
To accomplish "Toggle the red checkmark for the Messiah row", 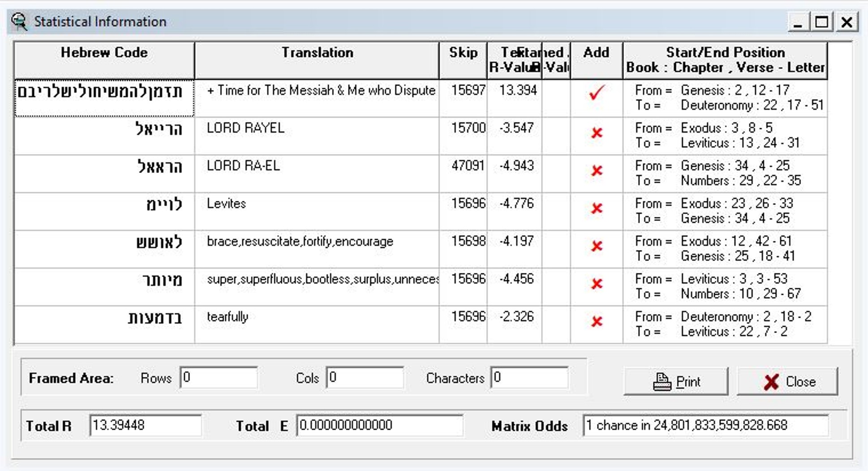I will click(597, 92).
